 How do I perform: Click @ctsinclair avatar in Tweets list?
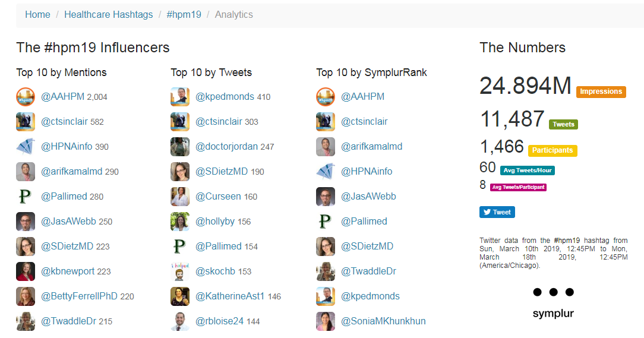pyautogui.click(x=180, y=122)
